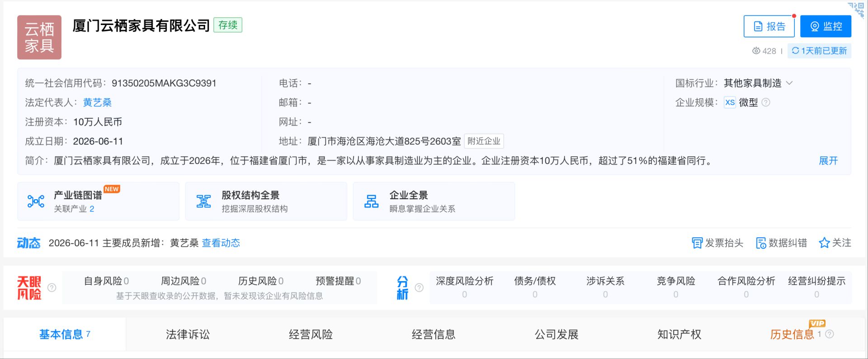Click help icon beside 天眼风险
868x359 pixels.
pos(52,287)
